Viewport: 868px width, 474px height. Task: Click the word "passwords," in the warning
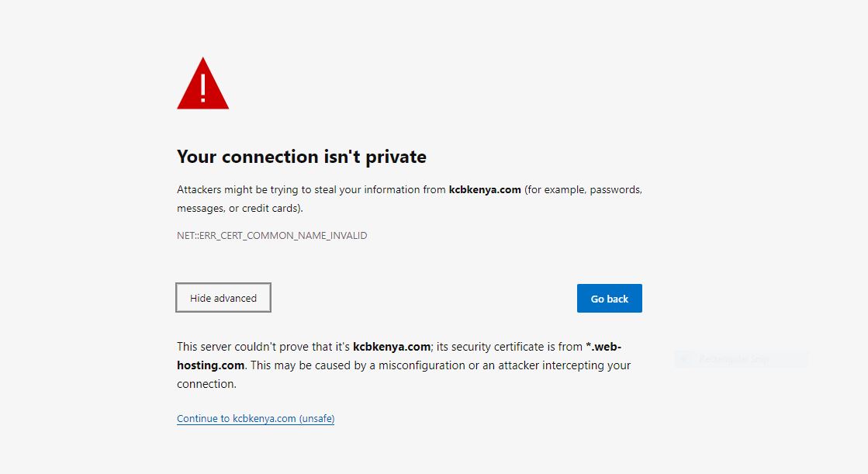(x=616, y=190)
